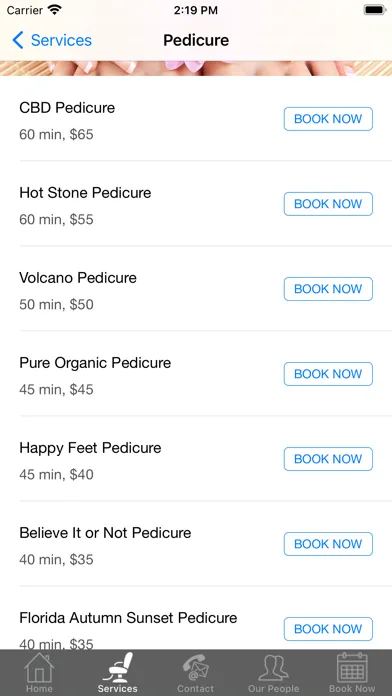Select the Happy Feet Pedicure title
This screenshot has width=392, height=696.
(x=90, y=448)
